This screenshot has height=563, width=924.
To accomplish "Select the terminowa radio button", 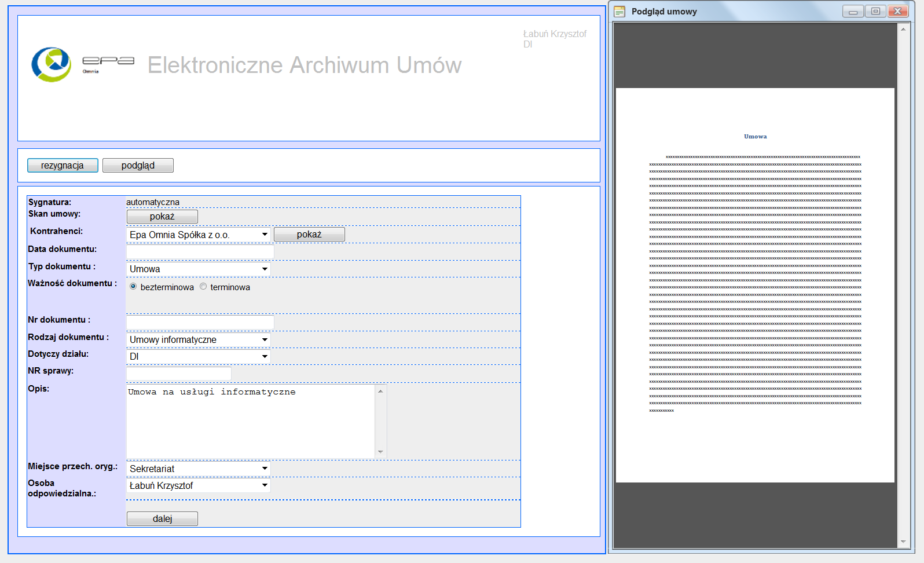I will pyautogui.click(x=203, y=287).
